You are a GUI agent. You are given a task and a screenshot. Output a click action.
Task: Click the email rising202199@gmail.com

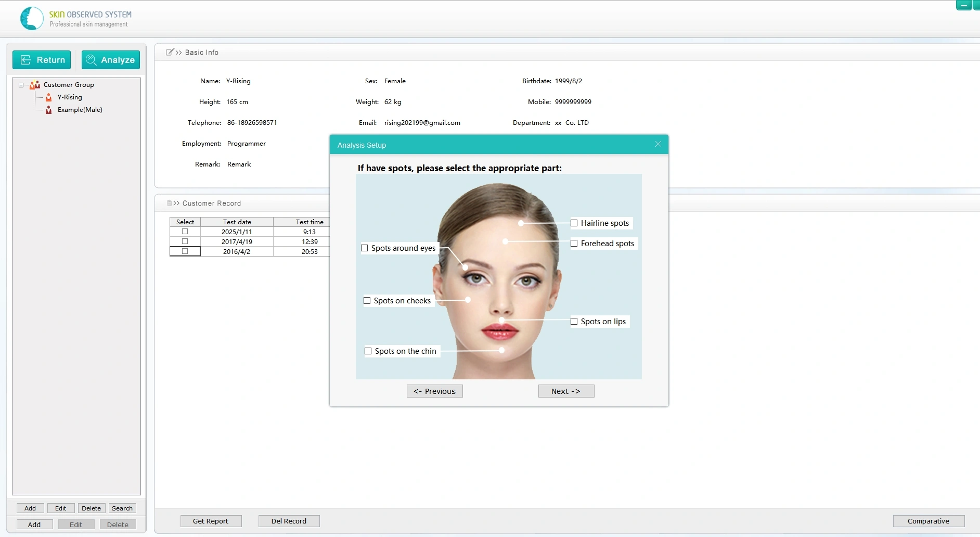[x=422, y=123]
